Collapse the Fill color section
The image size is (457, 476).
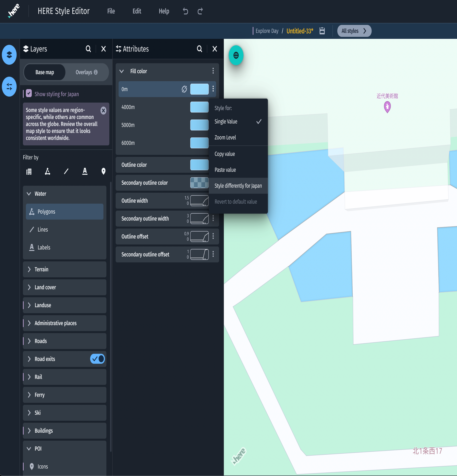[122, 71]
